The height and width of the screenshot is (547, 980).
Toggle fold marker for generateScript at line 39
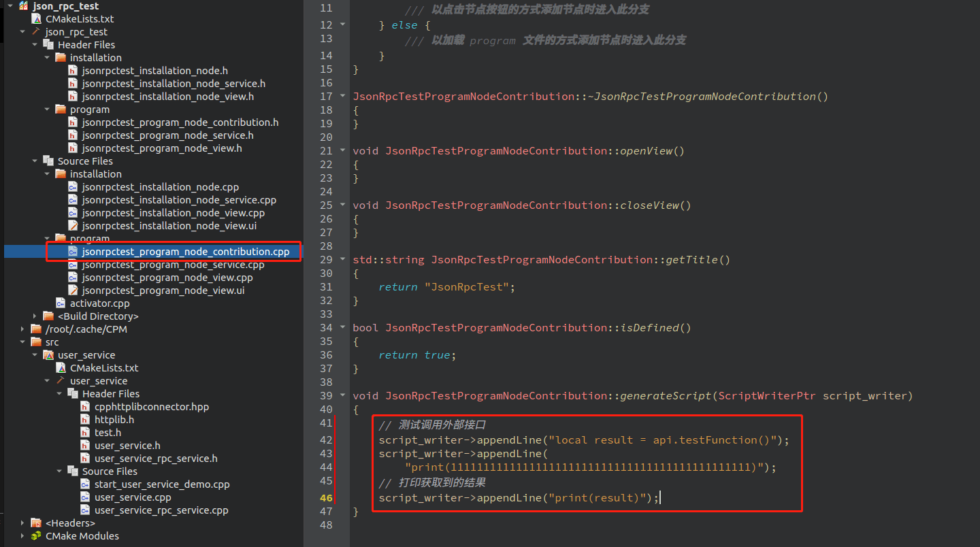[343, 395]
